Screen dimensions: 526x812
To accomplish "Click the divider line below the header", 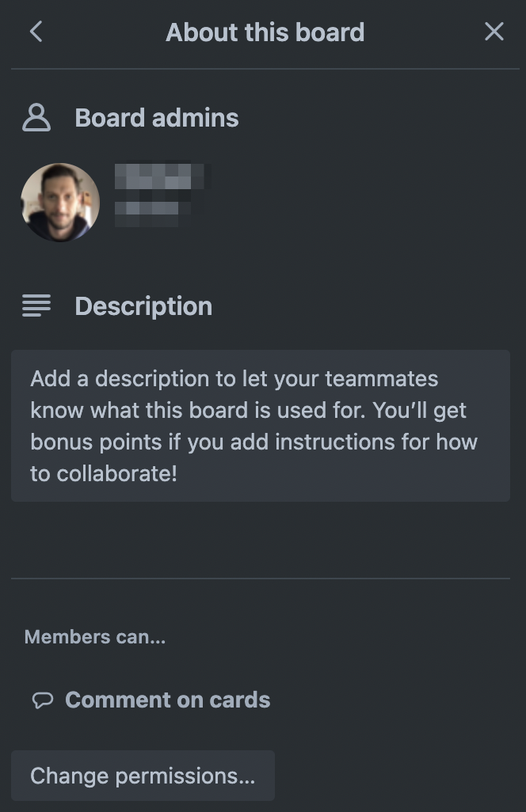I will [x=265, y=68].
